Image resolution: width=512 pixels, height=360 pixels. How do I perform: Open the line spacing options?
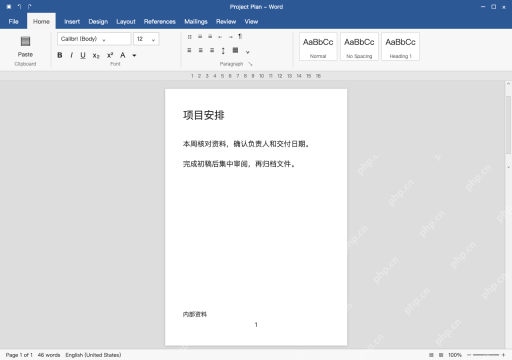coord(223,51)
